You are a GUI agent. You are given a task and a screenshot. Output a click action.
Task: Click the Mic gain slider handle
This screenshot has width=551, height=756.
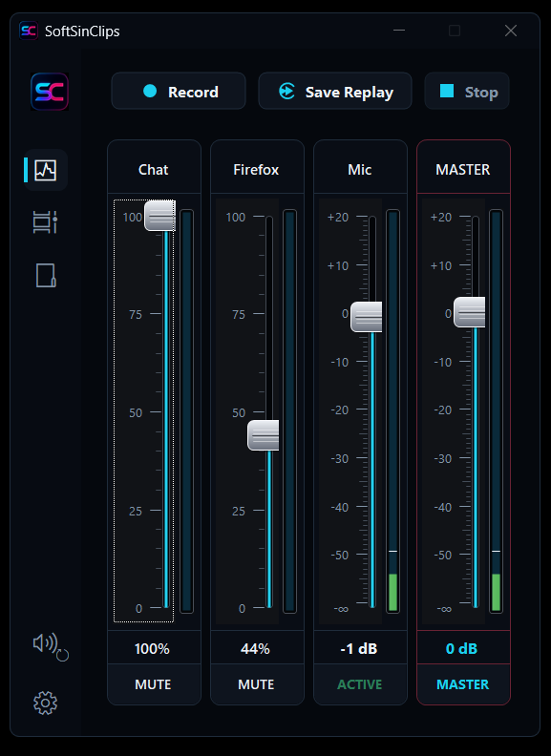366,317
